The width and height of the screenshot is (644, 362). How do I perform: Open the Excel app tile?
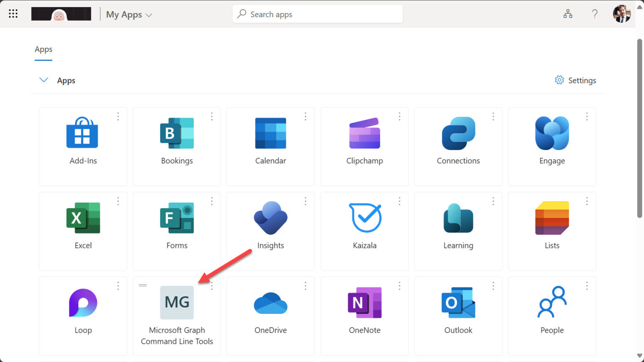pyautogui.click(x=83, y=218)
